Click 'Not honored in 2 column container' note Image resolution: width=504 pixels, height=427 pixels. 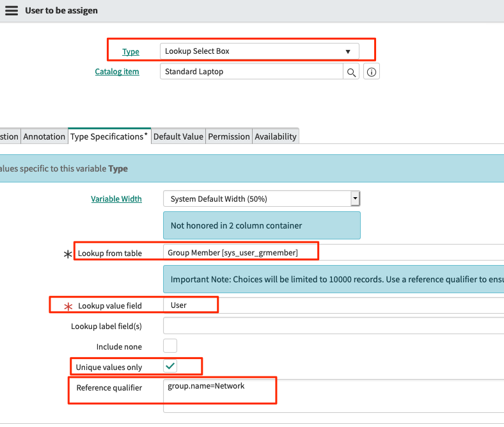(x=262, y=225)
